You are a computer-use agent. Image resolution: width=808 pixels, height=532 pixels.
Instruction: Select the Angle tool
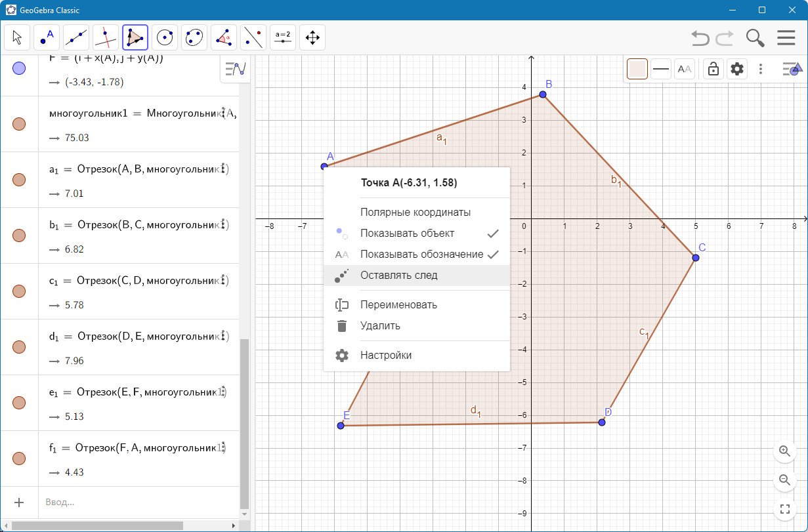click(x=224, y=38)
